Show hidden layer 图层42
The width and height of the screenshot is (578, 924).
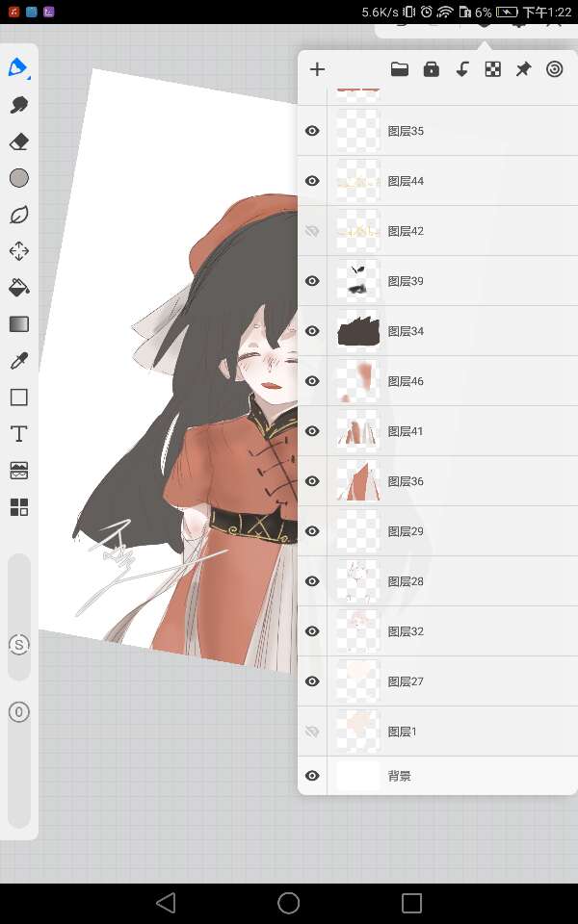(x=312, y=231)
